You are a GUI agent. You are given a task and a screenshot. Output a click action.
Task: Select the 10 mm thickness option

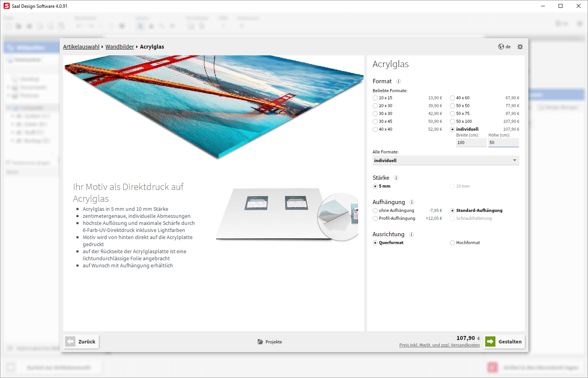click(452, 186)
